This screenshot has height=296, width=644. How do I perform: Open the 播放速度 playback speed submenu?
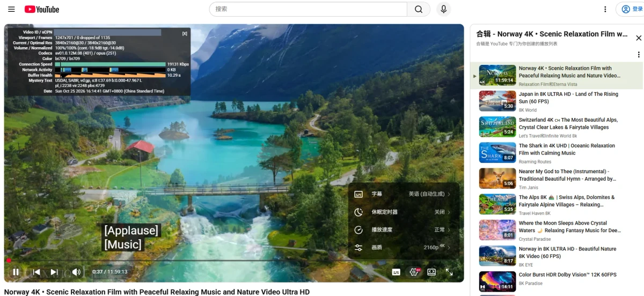point(403,230)
